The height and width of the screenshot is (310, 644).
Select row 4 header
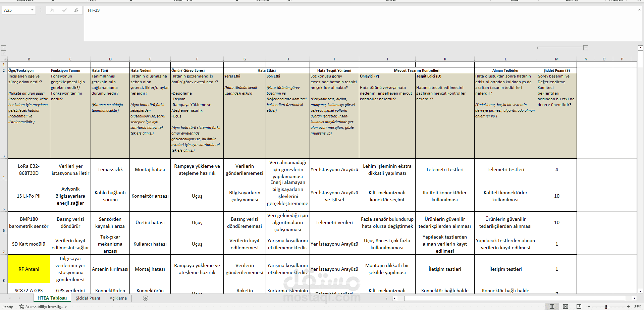[x=4, y=169]
